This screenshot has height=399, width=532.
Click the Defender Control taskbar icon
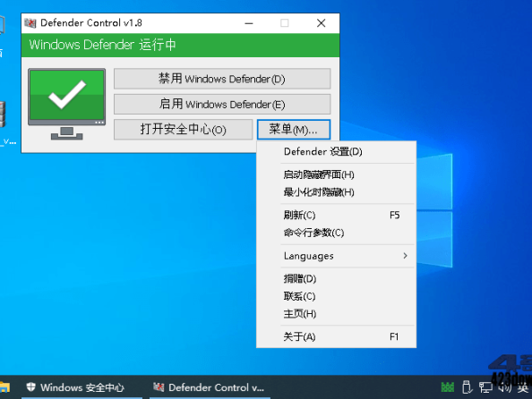tap(159, 386)
